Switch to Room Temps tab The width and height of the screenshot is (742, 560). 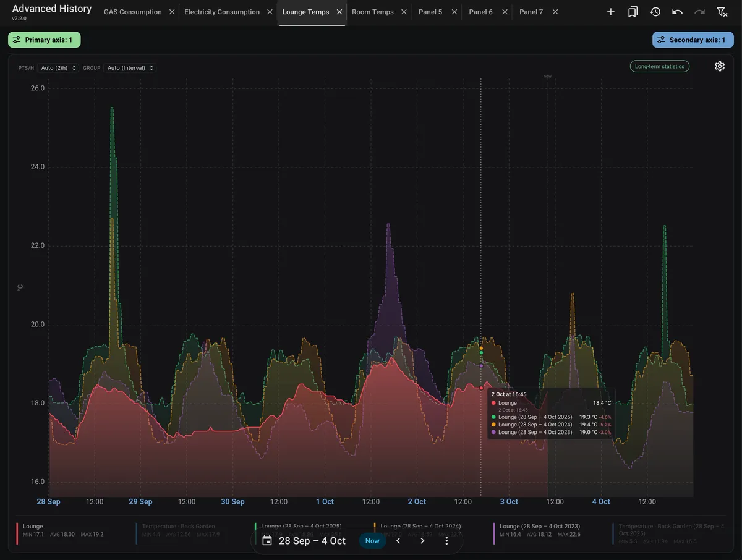[x=373, y=12]
